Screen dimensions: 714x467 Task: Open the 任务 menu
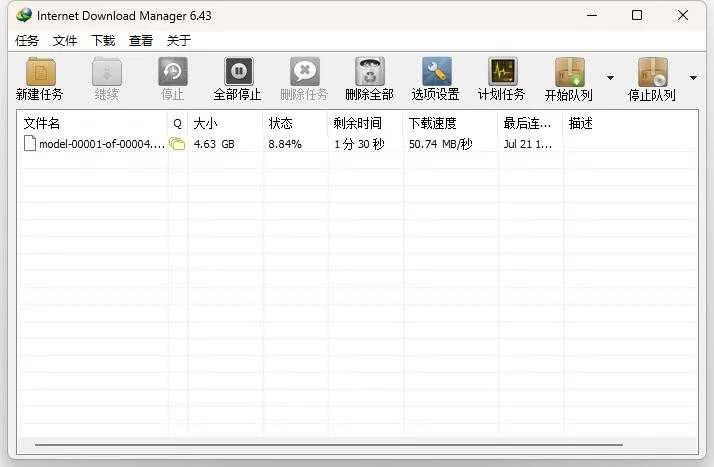point(27,41)
